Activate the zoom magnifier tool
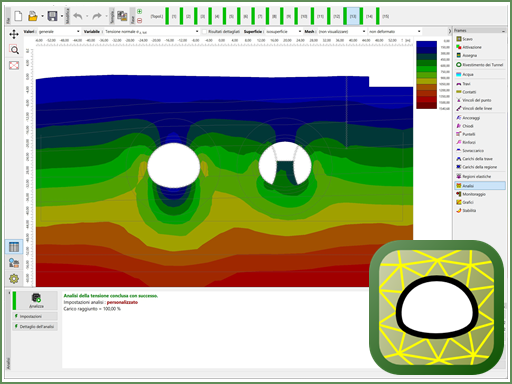512x384 pixels. pyautogui.click(x=14, y=50)
